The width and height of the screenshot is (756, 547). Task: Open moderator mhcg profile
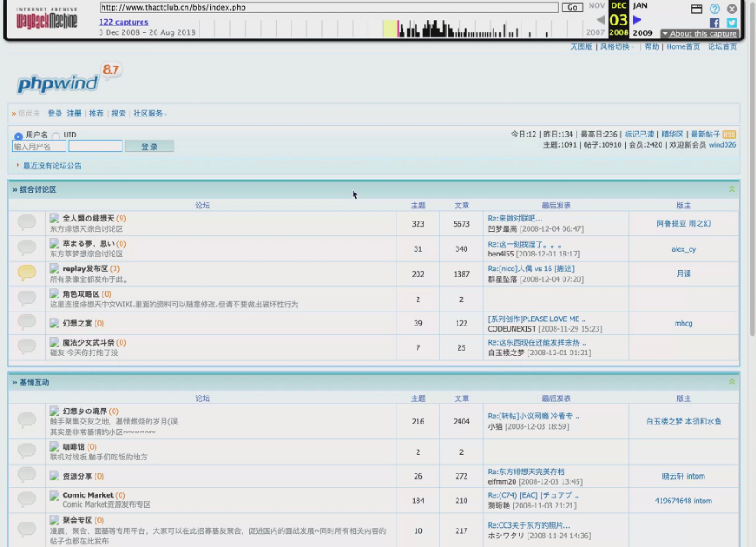click(x=683, y=323)
